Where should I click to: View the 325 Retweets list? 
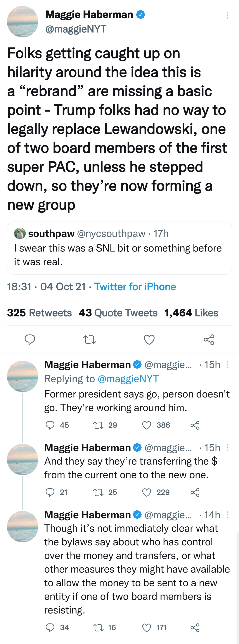39,313
